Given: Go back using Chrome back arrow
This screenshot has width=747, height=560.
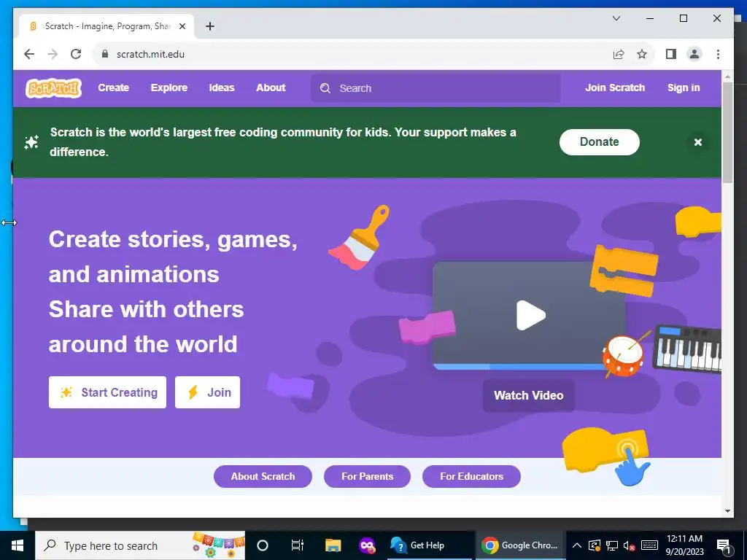Looking at the screenshot, I should coord(29,54).
